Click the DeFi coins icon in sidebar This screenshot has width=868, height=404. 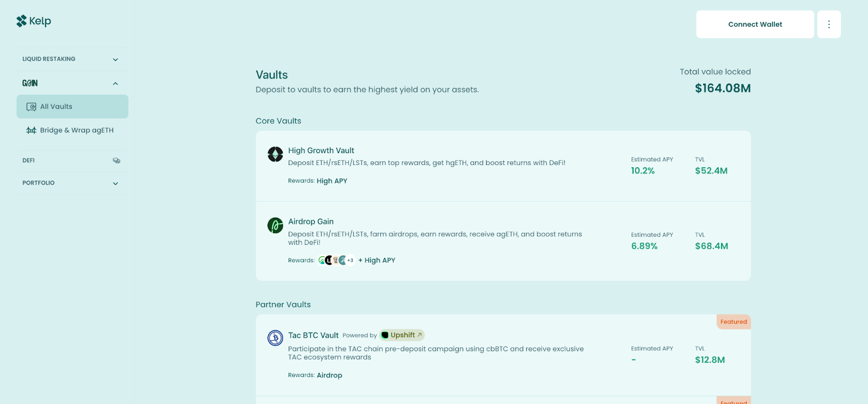(x=116, y=161)
